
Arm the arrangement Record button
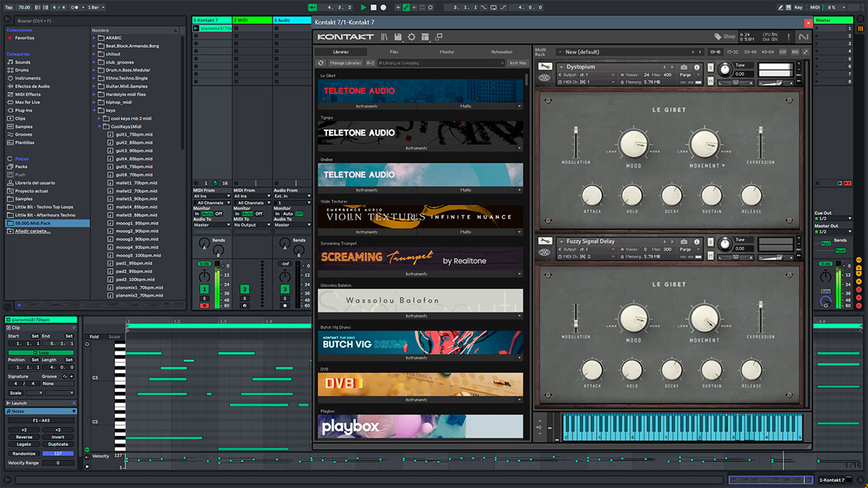pos(383,7)
